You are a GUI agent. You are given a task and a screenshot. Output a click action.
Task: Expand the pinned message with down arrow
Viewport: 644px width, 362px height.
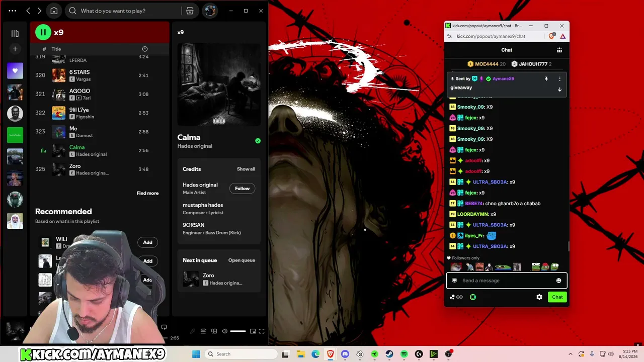[x=559, y=89]
